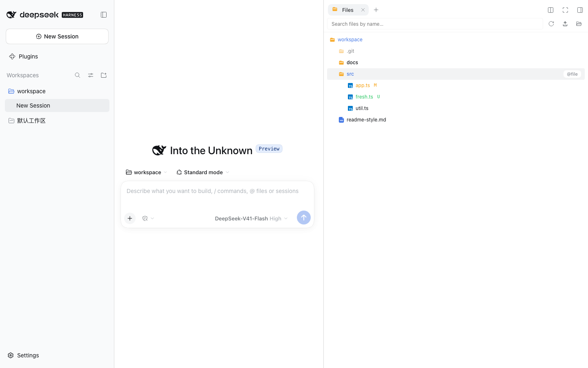Open fresh.ts file
588x368 pixels.
click(x=456, y=97)
